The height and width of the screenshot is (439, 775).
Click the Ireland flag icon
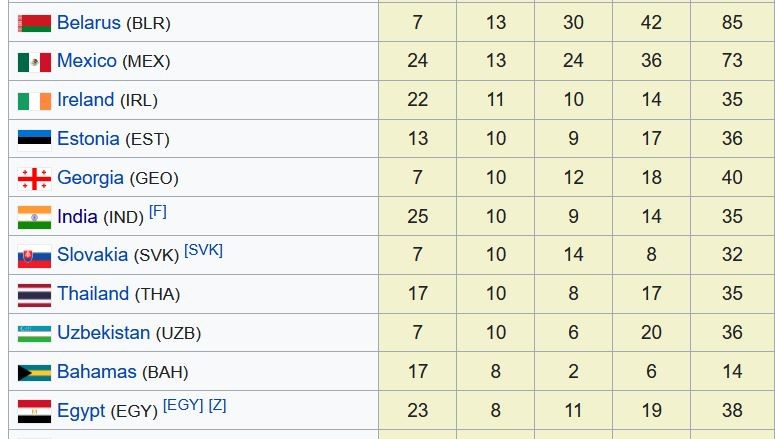34,101
